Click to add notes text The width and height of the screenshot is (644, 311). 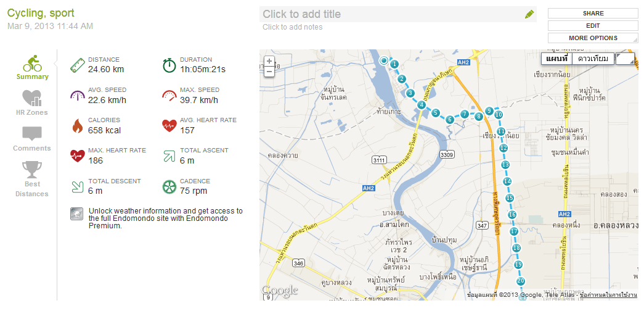click(292, 27)
